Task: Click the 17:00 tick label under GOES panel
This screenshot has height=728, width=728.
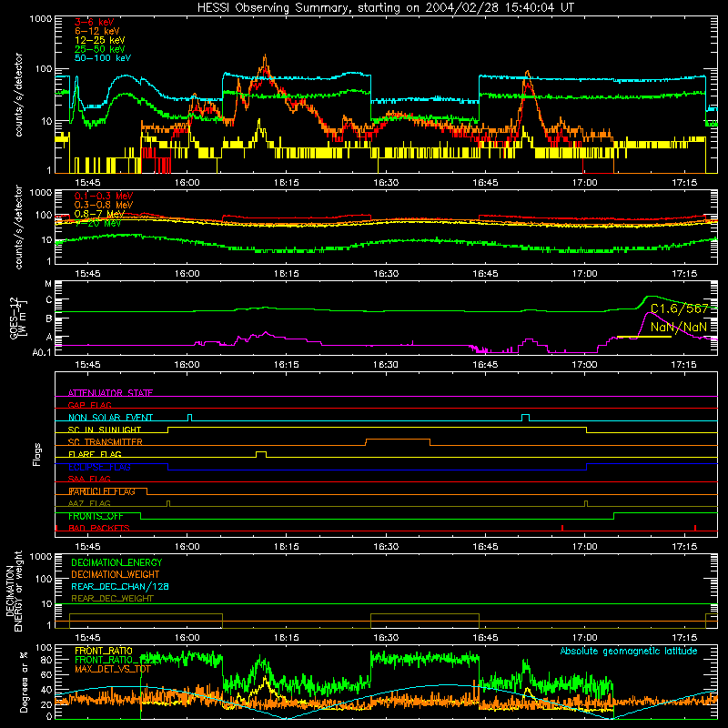Action: [x=584, y=365]
